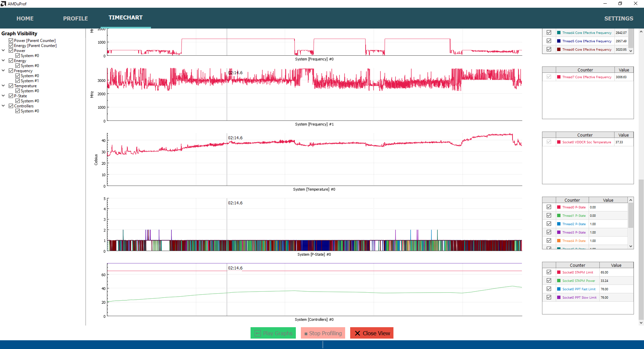The width and height of the screenshot is (644, 349).
Task: Click the AMDuProf logo icon in title bar
Action: coord(3,4)
